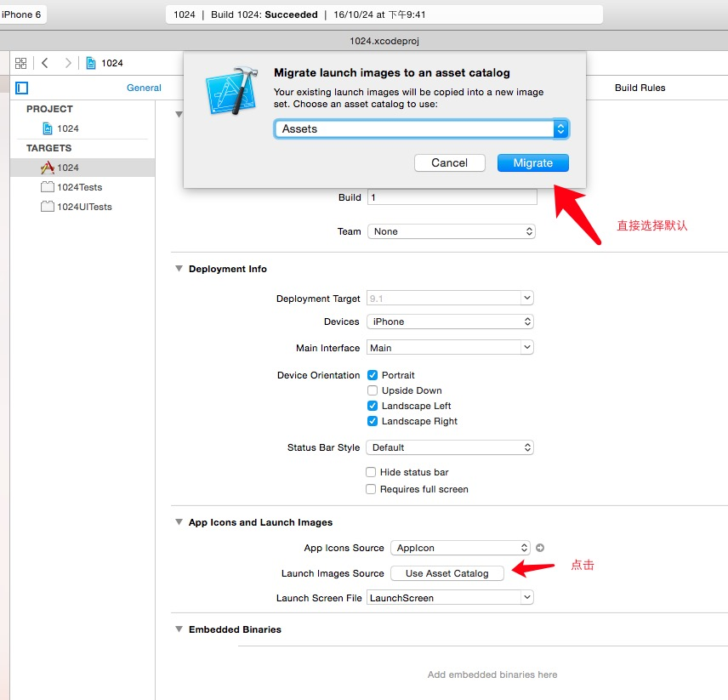Toggle the Portrait orientation checkbox
This screenshot has width=728, height=700.
click(373, 375)
